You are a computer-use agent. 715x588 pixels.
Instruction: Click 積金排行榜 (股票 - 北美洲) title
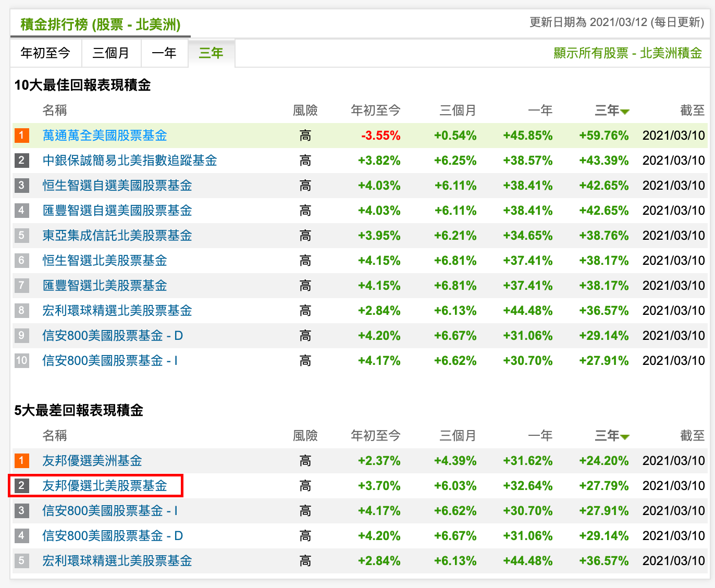(101, 24)
